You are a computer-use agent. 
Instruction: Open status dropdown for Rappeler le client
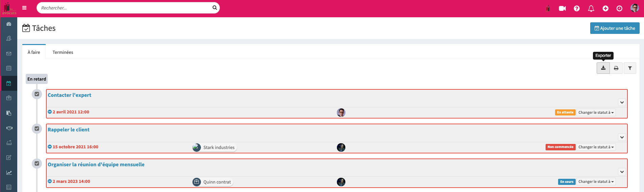pyautogui.click(x=596, y=147)
